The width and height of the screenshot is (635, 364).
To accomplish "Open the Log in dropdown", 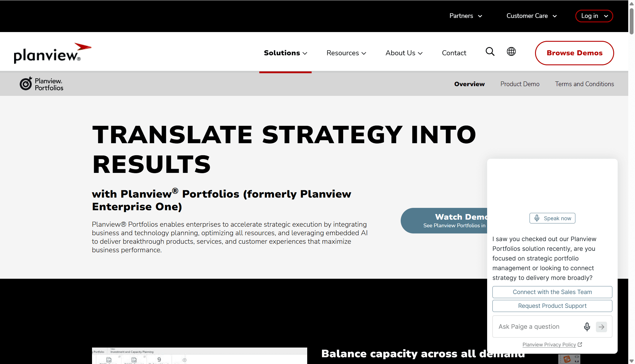I will tap(594, 16).
